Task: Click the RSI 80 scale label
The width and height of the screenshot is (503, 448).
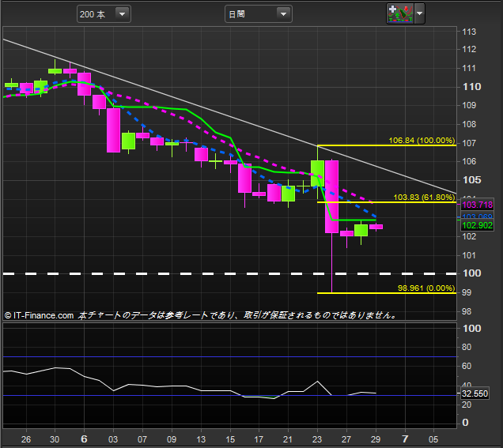Action: (x=467, y=347)
